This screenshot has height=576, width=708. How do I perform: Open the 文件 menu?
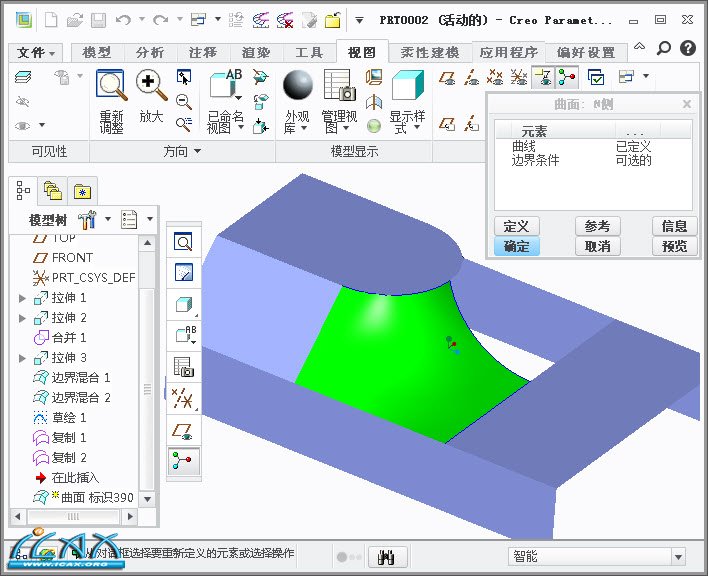coord(37,53)
